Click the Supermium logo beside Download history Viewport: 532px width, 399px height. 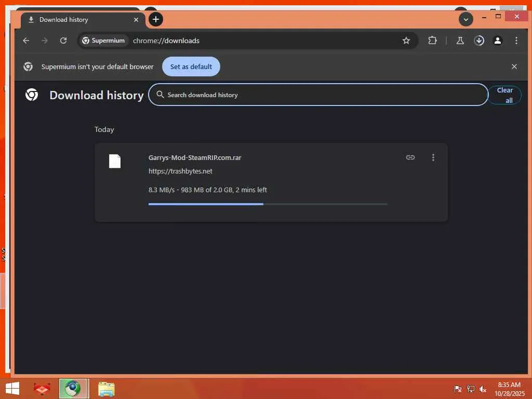click(32, 95)
